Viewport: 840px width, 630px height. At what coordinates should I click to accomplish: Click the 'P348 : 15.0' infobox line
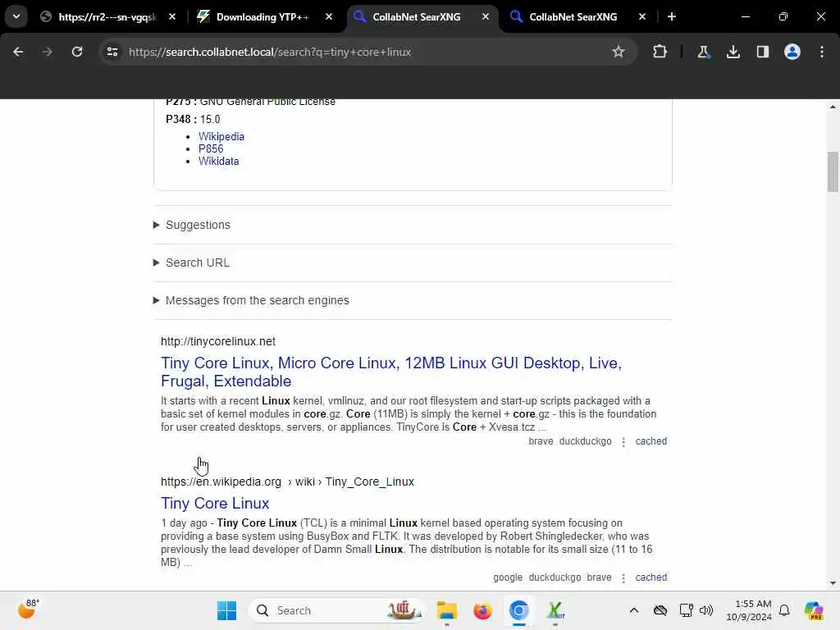(193, 119)
